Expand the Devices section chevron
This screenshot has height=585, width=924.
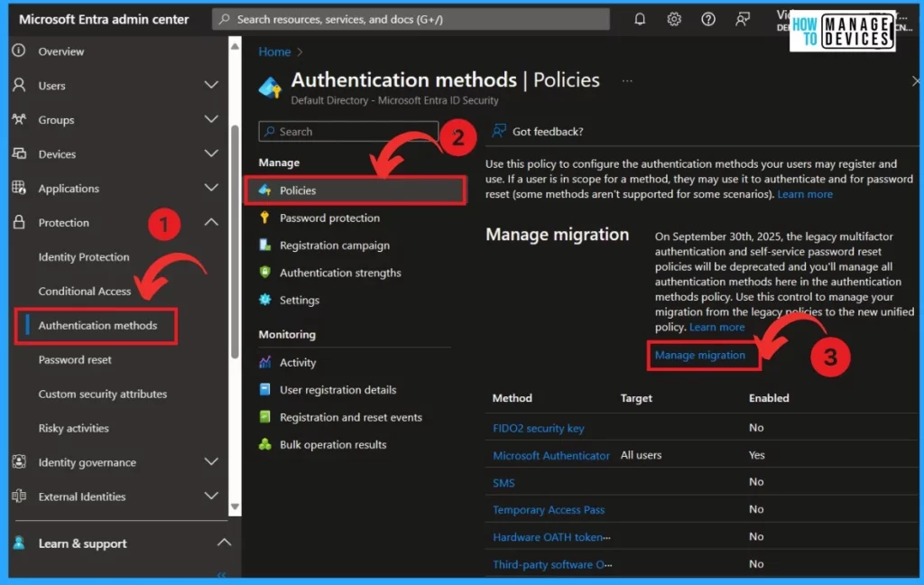click(211, 153)
